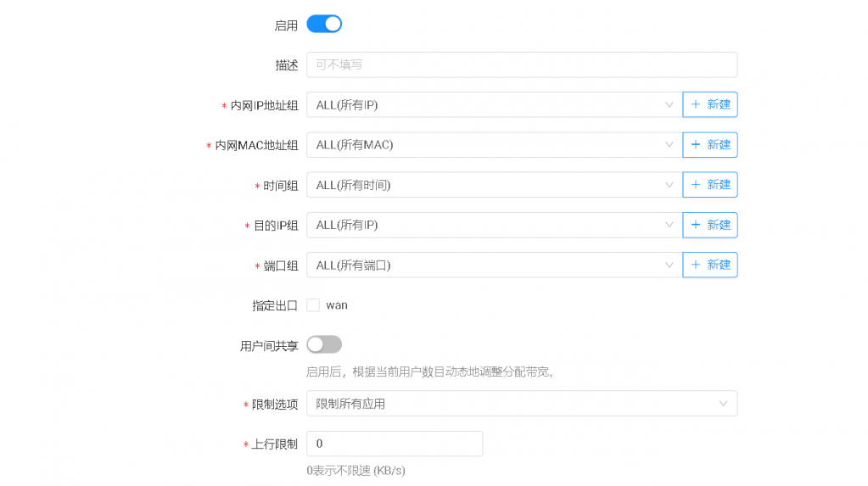Viewport: 868px width, 486px height.
Task: Click 新建 beside 端口组
Action: [x=710, y=265]
